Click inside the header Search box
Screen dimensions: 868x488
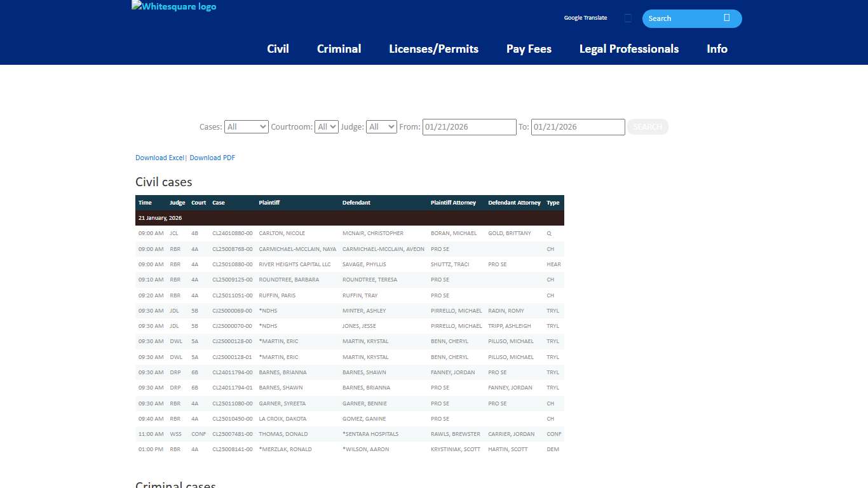coord(680,18)
